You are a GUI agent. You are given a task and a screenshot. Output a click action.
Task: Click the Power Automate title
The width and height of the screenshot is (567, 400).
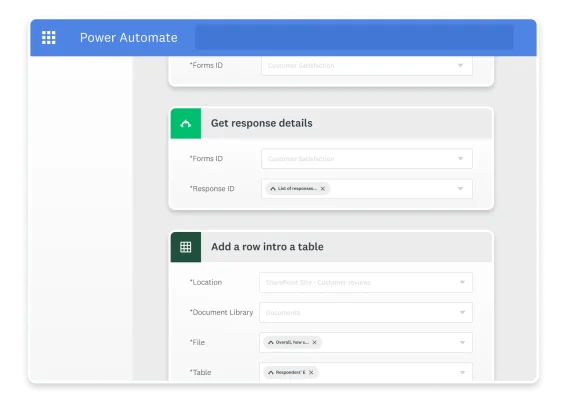pos(129,38)
